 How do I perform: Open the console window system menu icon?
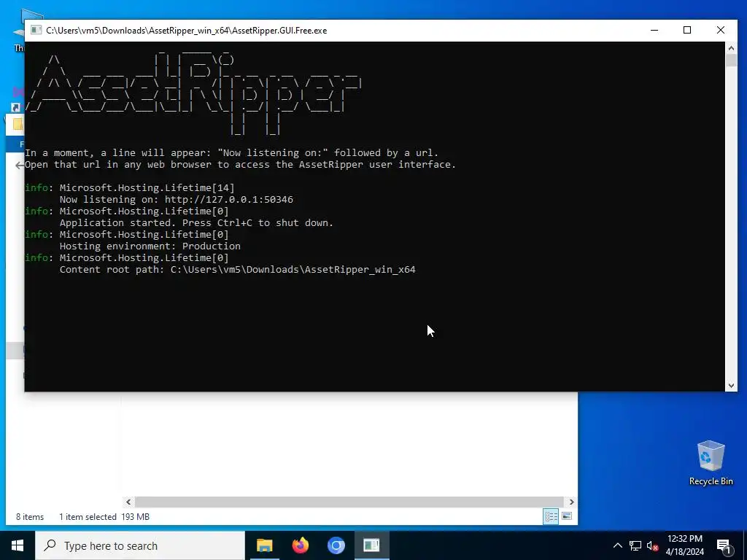click(36, 31)
